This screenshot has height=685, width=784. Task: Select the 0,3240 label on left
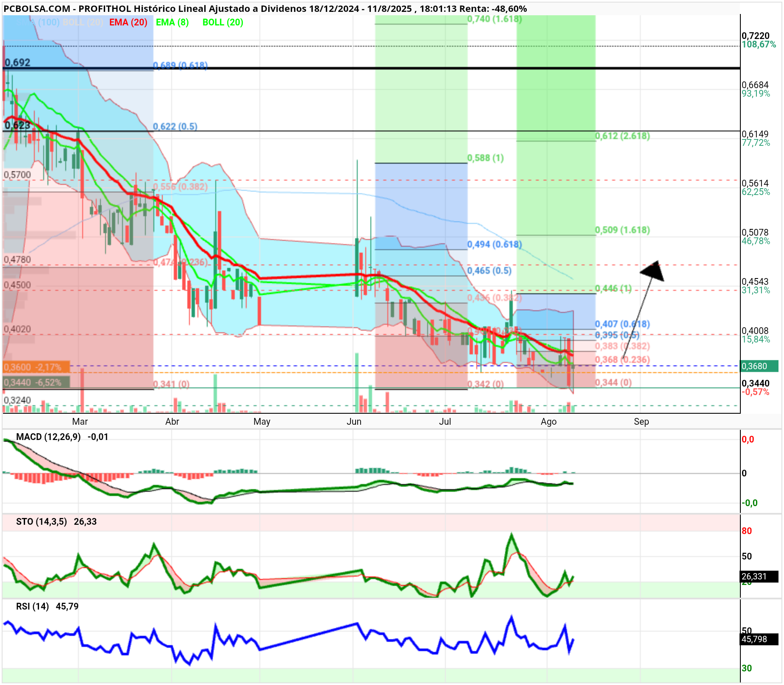(x=17, y=400)
